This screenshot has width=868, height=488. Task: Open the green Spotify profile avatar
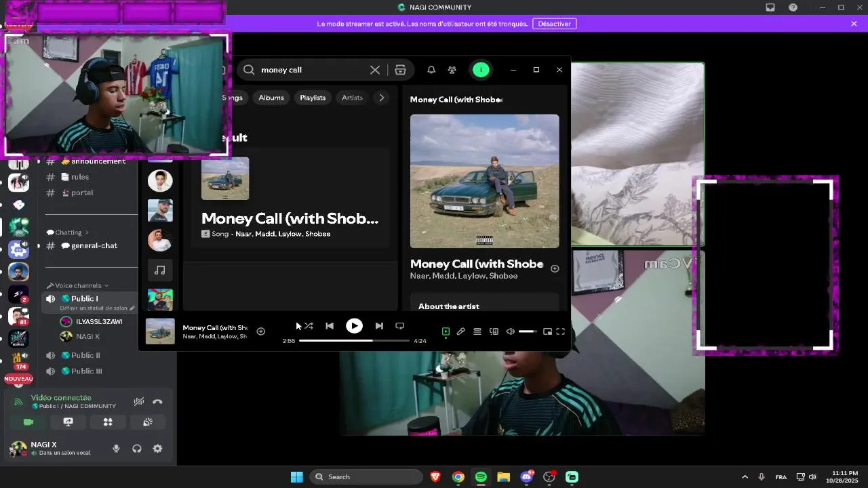pos(481,70)
